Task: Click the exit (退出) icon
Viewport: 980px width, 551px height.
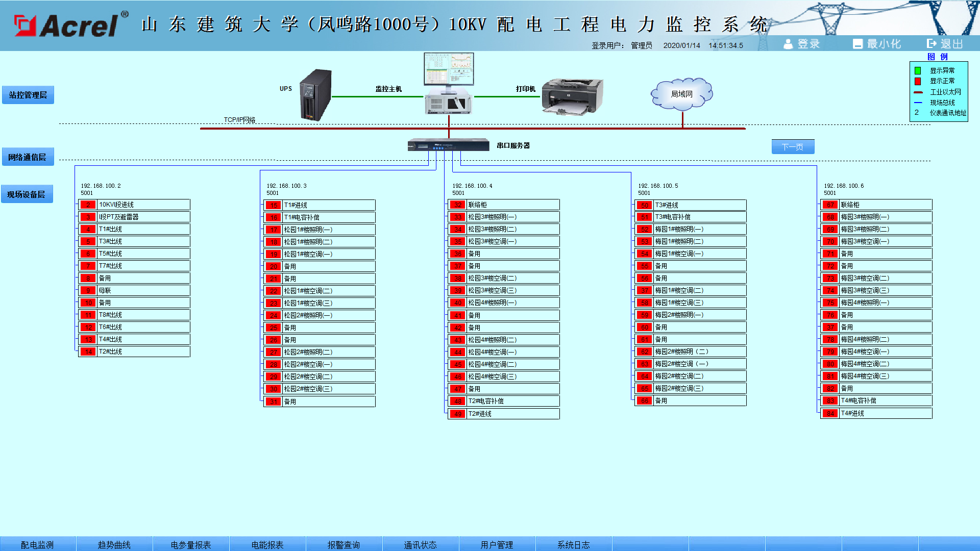Action: pos(932,44)
